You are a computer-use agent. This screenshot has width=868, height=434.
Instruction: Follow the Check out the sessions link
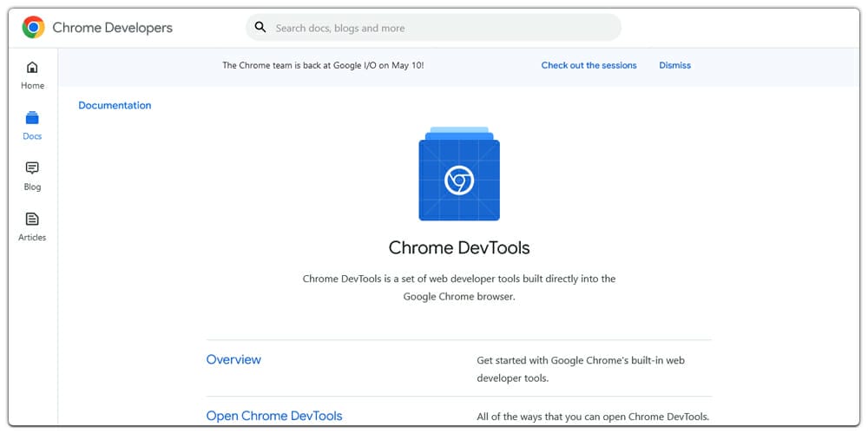(x=589, y=65)
